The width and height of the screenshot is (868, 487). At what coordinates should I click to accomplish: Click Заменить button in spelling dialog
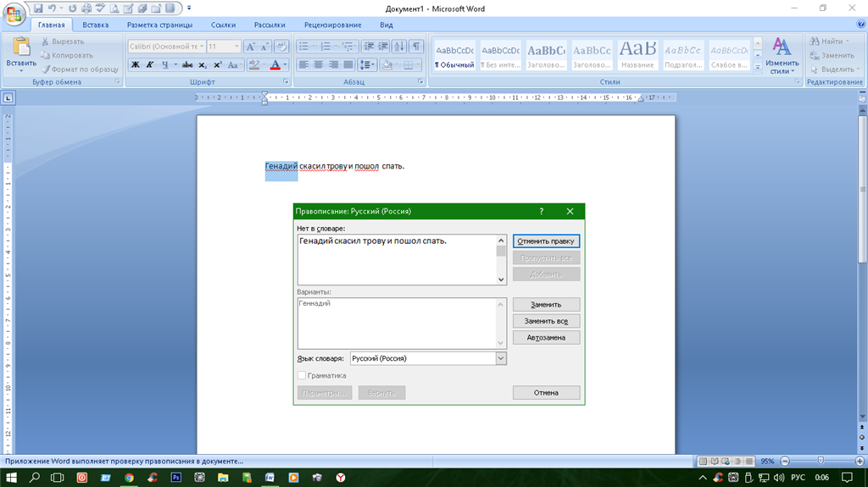pyautogui.click(x=546, y=304)
